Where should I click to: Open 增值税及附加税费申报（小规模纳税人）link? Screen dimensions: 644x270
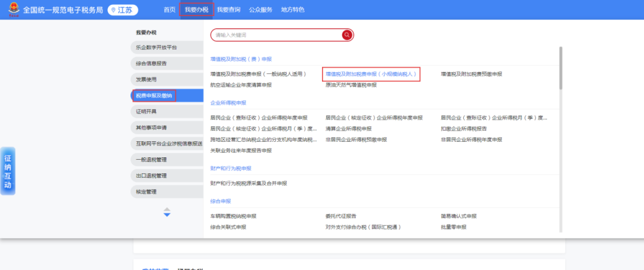371,74
